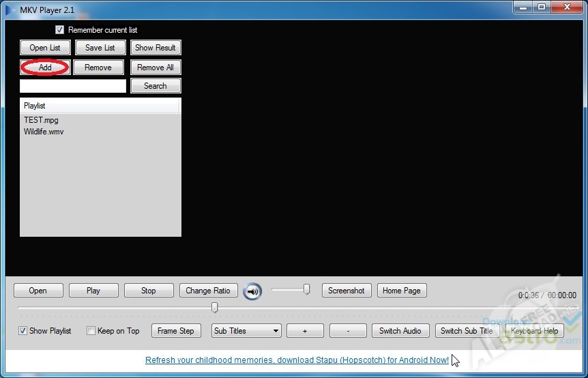Screen dimensions: 588x378
Task: Select Wildlife.wmv in the playlist
Action: click(44, 132)
